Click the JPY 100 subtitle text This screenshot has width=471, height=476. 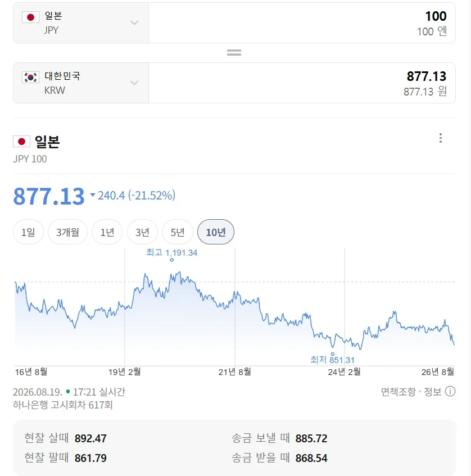pyautogui.click(x=30, y=159)
